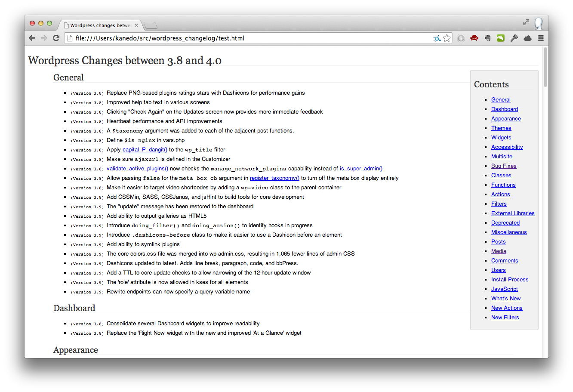Viewport: 573px width, 392px height.
Task: Jump to Comments in Contents
Action: tap(505, 260)
